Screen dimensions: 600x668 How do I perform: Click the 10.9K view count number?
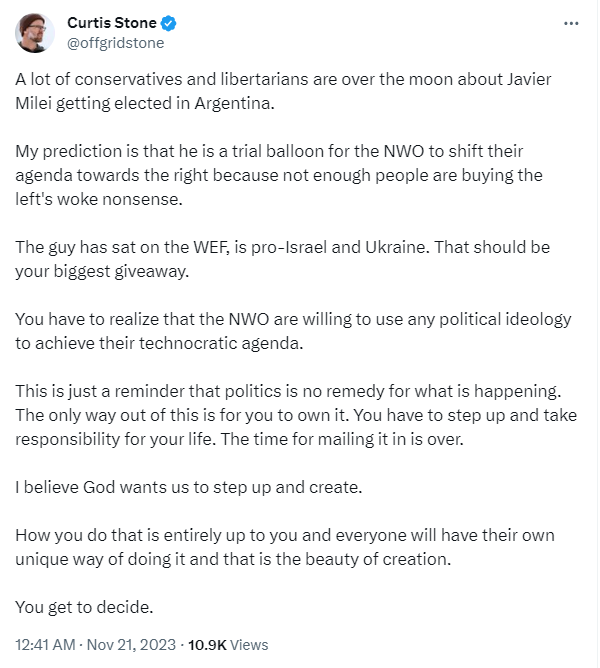click(208, 645)
